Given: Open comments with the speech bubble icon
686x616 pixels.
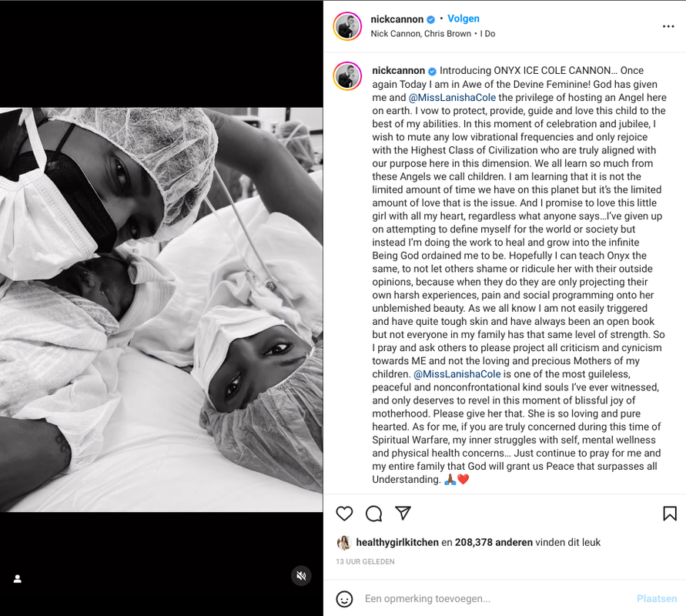Looking at the screenshot, I should tap(373, 513).
